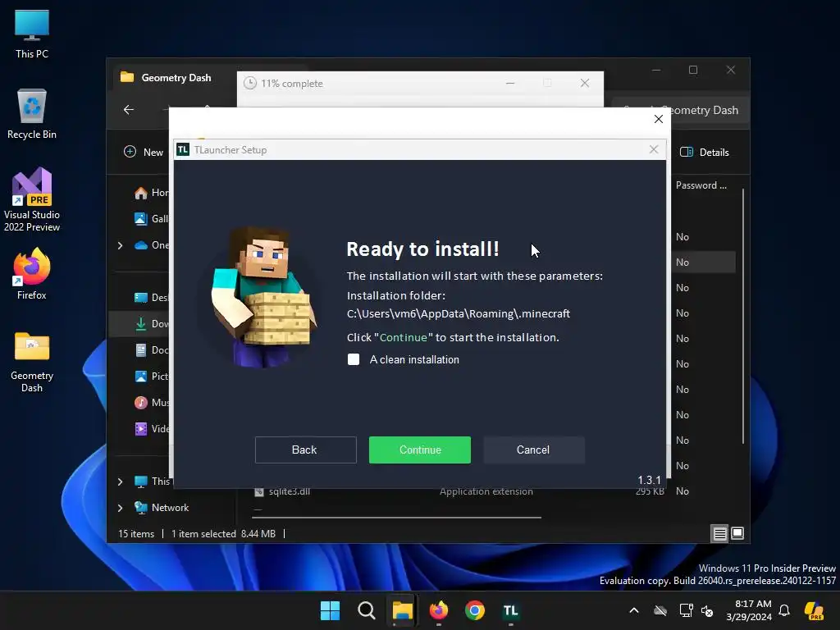Open the Documents folder in sidebar

152,349
